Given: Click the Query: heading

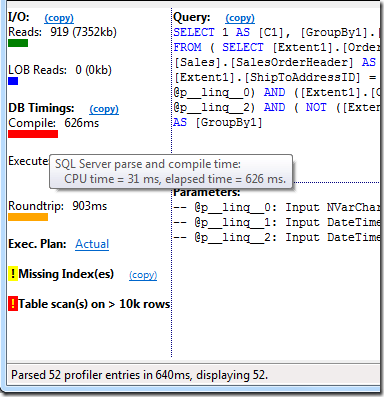Looking at the screenshot, I should click(x=192, y=17).
